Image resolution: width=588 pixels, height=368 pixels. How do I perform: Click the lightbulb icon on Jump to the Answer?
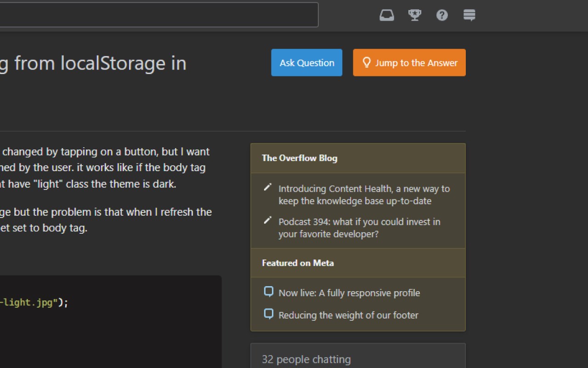tap(367, 63)
